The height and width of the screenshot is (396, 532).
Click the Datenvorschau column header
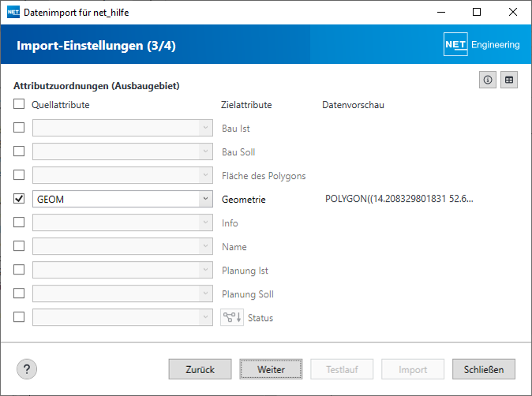(x=353, y=105)
